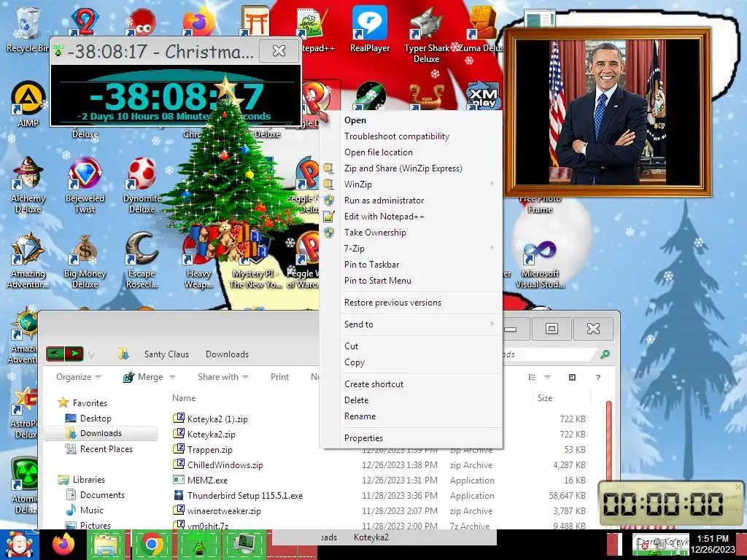This screenshot has height=560, width=747.
Task: Open the XMPlay desktop shortcut
Action: click(x=482, y=96)
